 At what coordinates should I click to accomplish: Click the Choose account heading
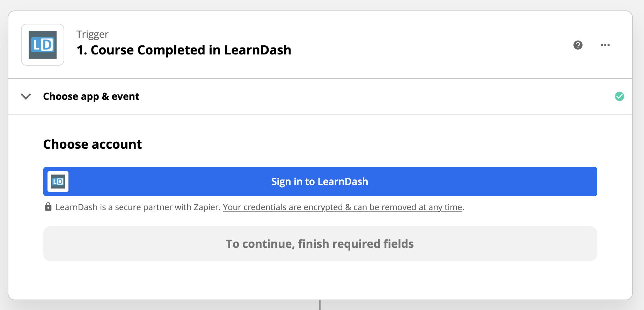[93, 144]
